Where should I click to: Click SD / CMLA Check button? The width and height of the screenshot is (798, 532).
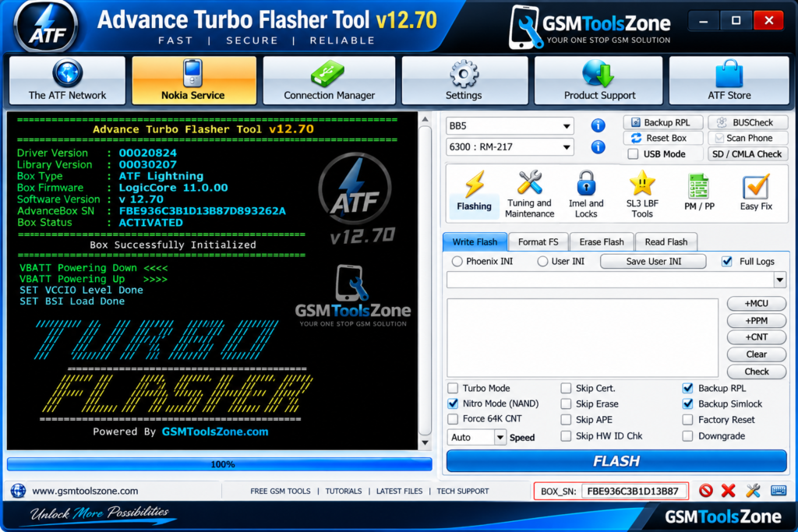pos(747,153)
